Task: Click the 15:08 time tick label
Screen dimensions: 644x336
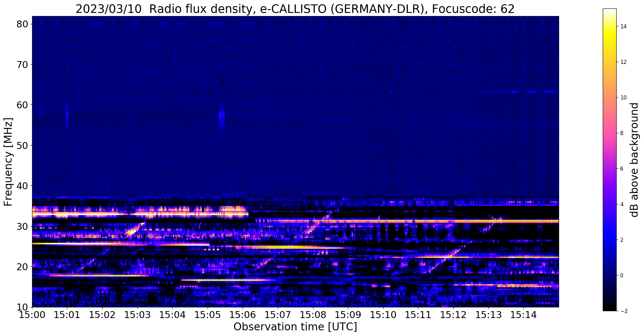Action: point(313,315)
